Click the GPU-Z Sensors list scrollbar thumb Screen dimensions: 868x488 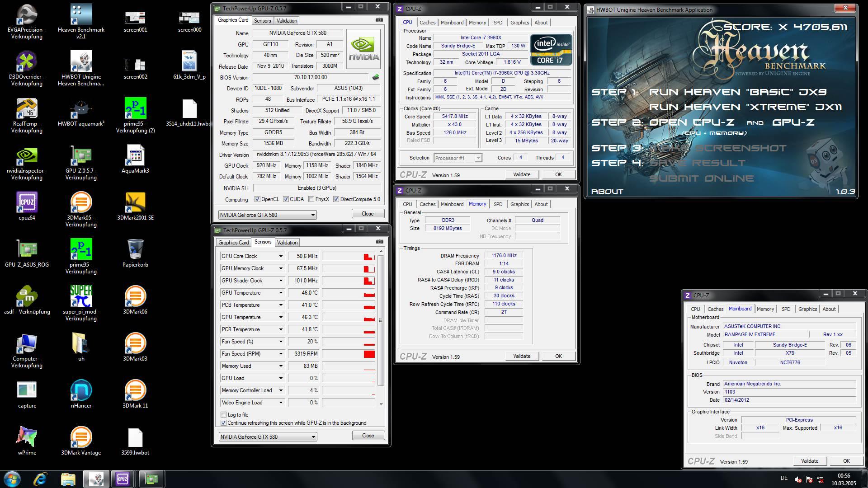381,320
